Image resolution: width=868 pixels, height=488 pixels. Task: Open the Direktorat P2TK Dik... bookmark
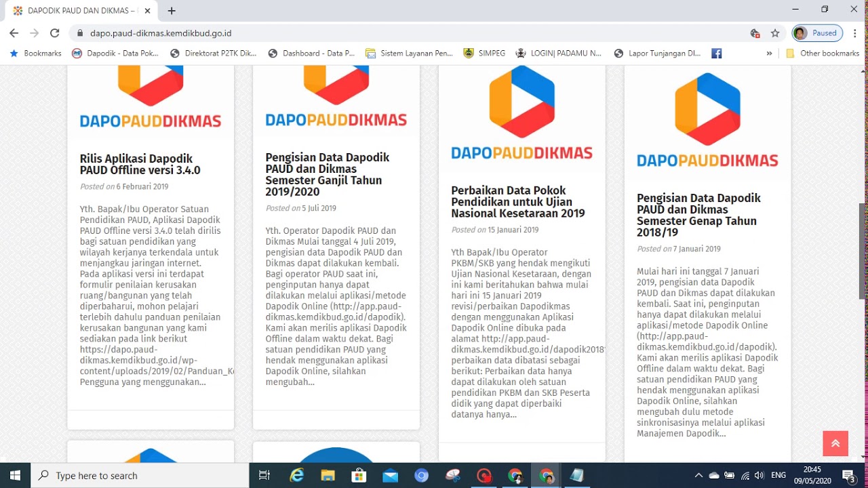[x=214, y=53]
